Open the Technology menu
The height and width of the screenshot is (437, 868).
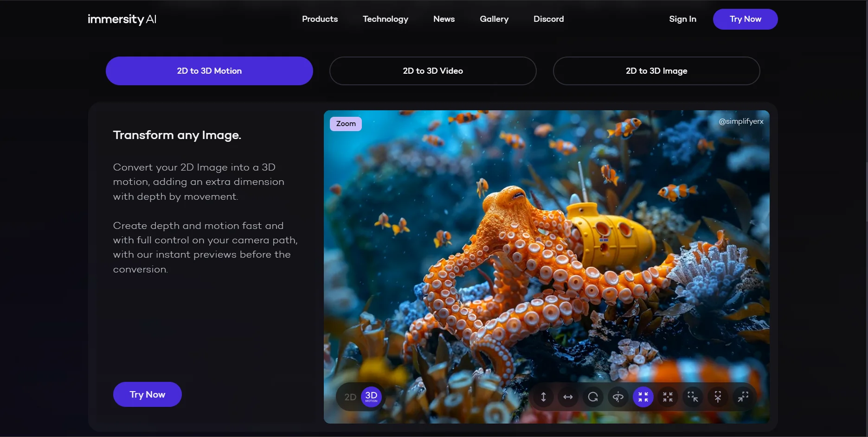[x=386, y=19]
